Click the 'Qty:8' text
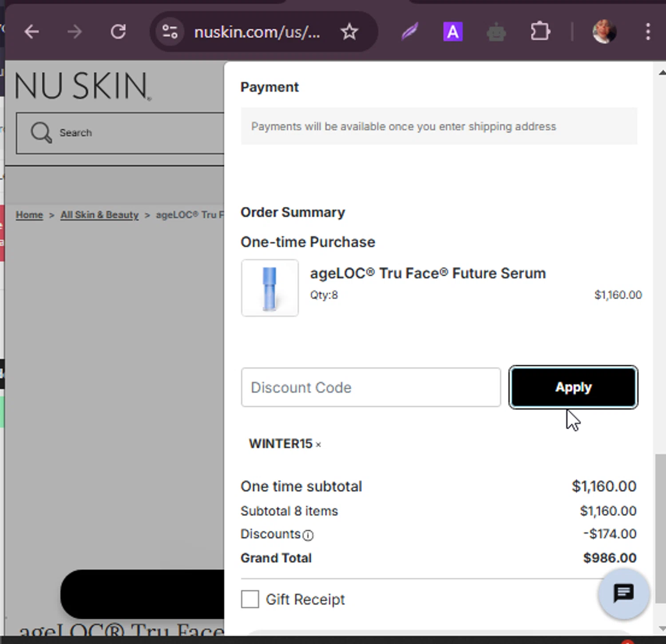The width and height of the screenshot is (666, 644). pyautogui.click(x=324, y=295)
